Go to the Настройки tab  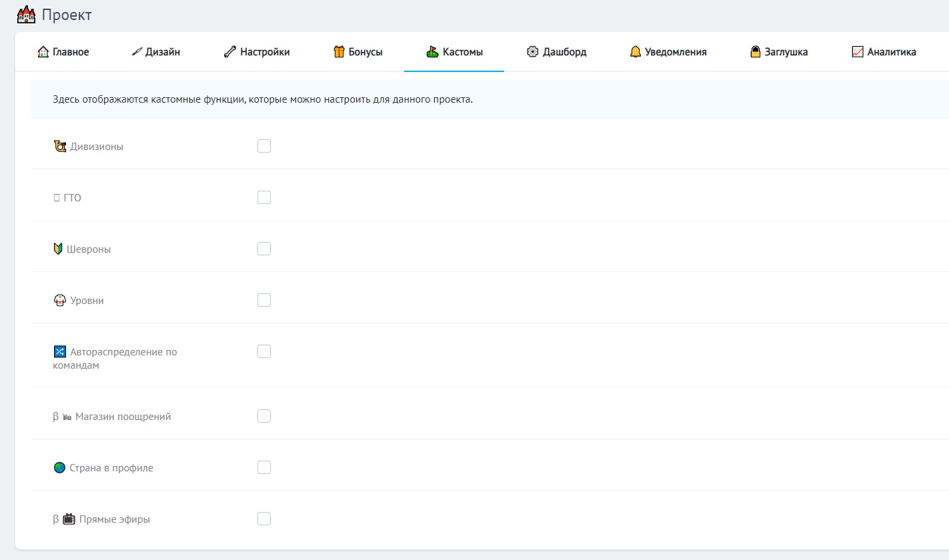click(x=257, y=52)
